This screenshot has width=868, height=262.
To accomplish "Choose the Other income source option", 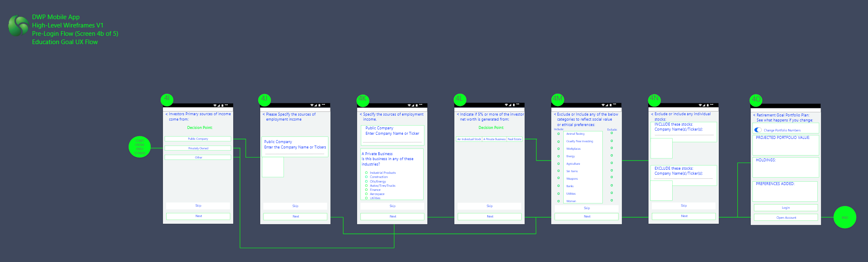I will point(198,157).
